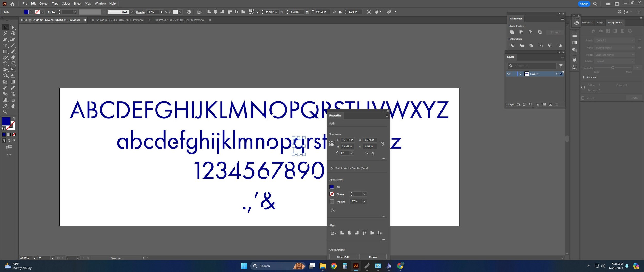Open artboard number dropdown in status bar
The height and width of the screenshot is (272, 644).
coord(78,258)
